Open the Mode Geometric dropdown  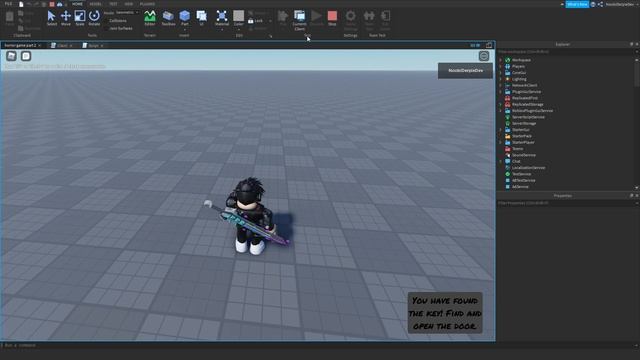[x=127, y=13]
